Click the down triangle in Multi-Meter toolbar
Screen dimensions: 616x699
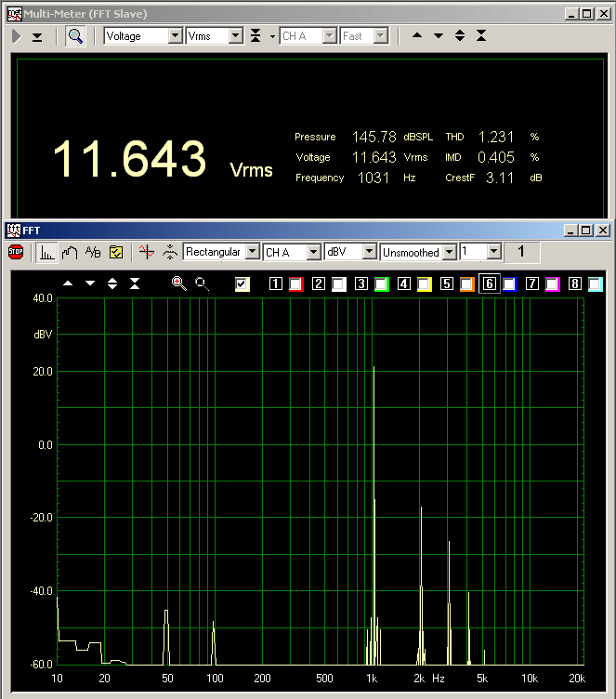(439, 35)
